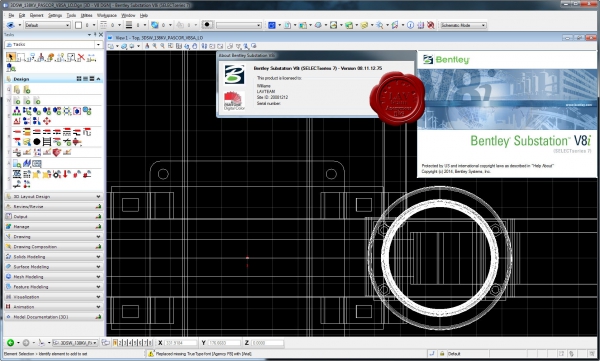Open the Schematic Mode dropdown

click(x=463, y=25)
